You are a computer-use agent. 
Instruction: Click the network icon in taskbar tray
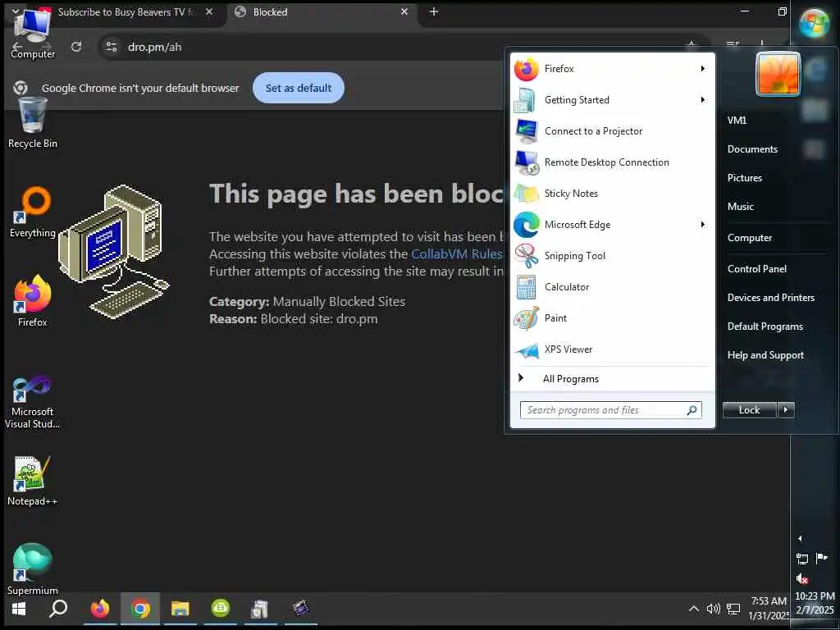[x=733, y=609]
